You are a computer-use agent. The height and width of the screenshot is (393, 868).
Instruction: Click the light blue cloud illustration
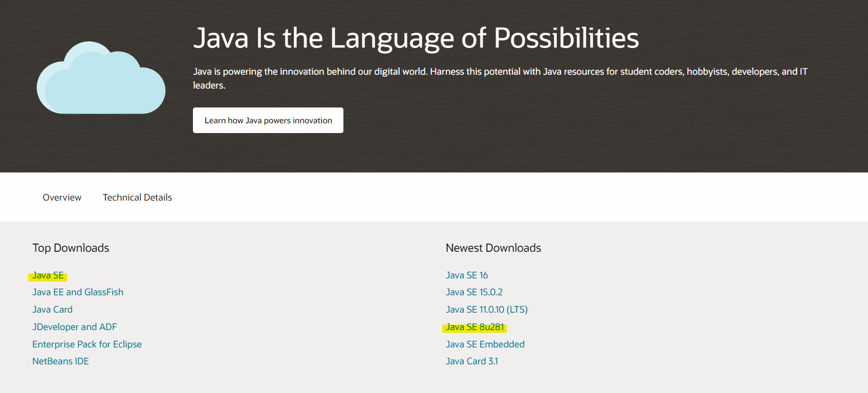101,78
